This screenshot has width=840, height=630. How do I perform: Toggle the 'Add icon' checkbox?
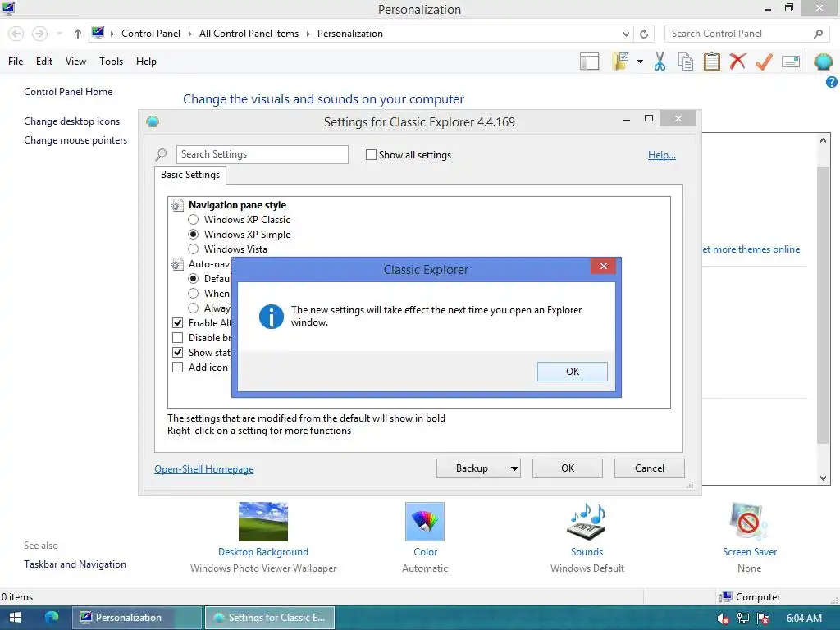pyautogui.click(x=177, y=367)
